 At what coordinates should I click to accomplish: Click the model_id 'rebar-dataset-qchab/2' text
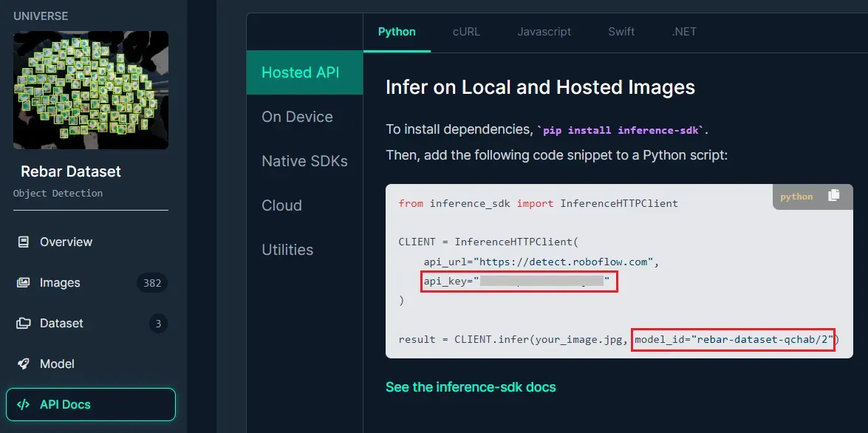pyautogui.click(x=734, y=339)
